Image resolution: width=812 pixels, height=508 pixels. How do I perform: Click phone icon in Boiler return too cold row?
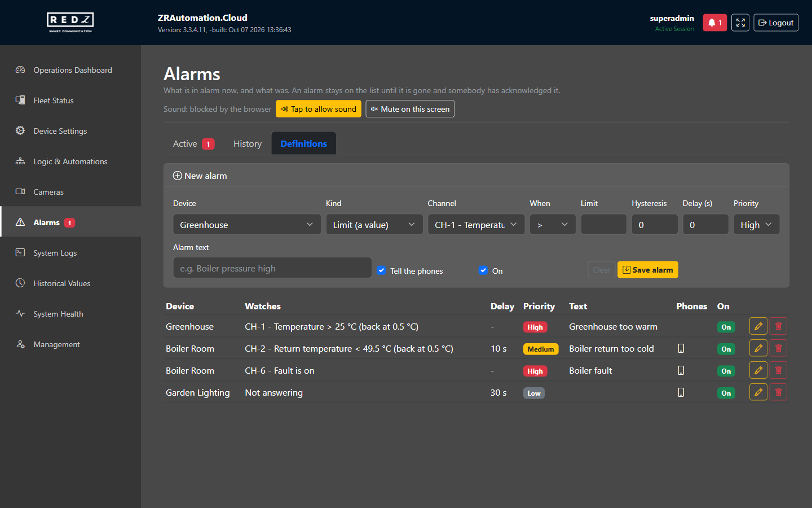coord(681,348)
